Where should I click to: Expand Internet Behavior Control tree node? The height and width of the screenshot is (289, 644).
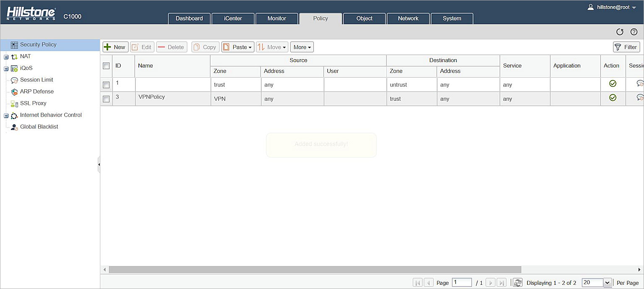[6, 115]
